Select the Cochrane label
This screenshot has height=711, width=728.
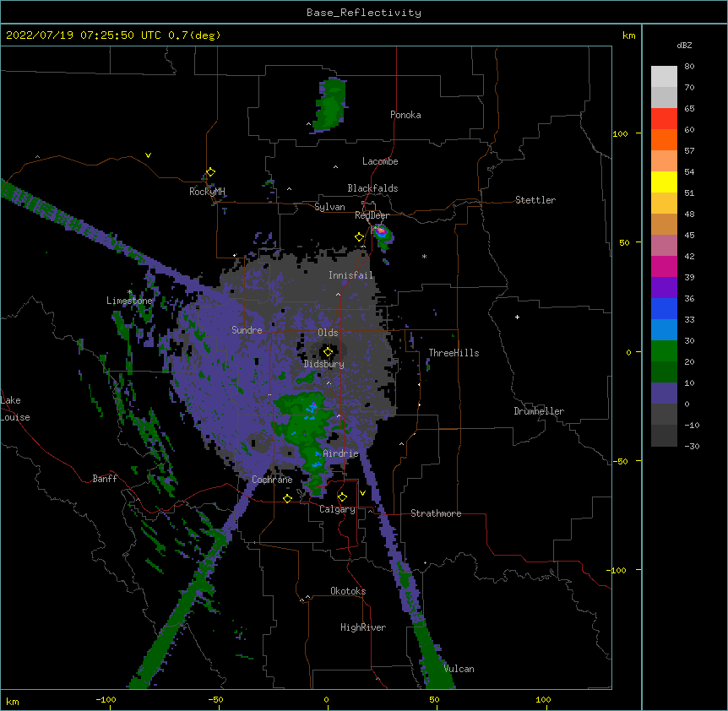click(272, 480)
